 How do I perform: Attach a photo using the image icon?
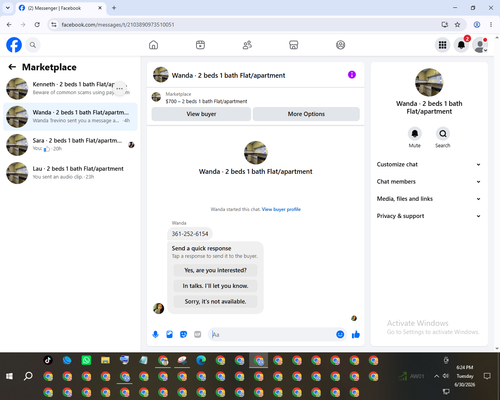pyautogui.click(x=169, y=334)
